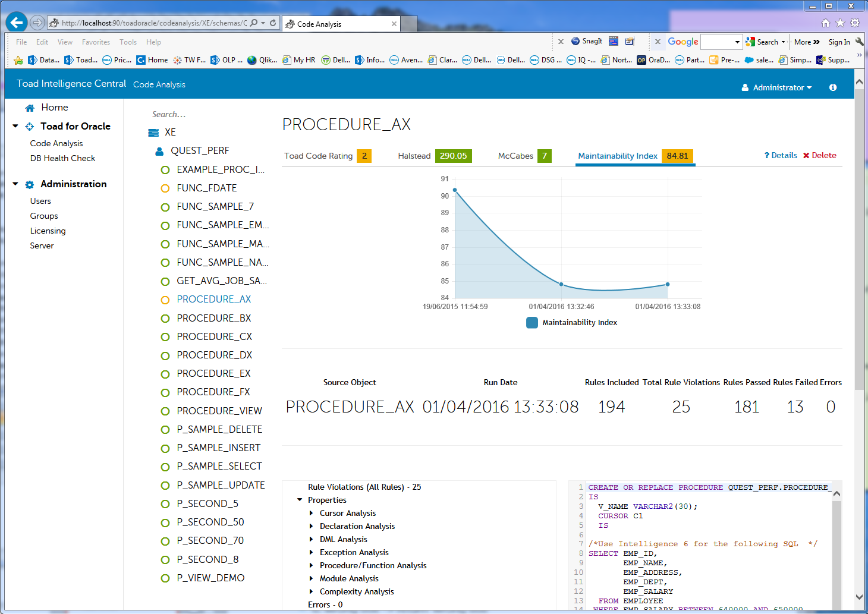Click the chart point at 01/04/2016 13:32:46

click(x=561, y=284)
